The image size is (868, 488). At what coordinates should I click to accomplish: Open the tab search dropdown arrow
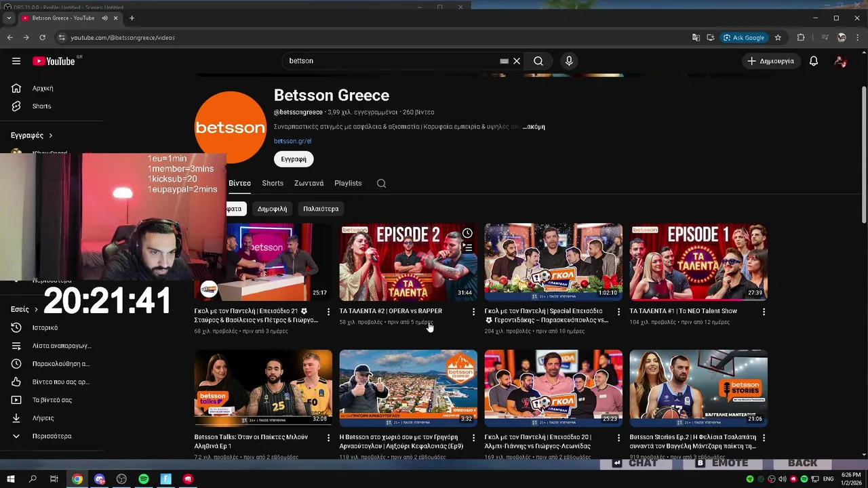tap(9, 18)
